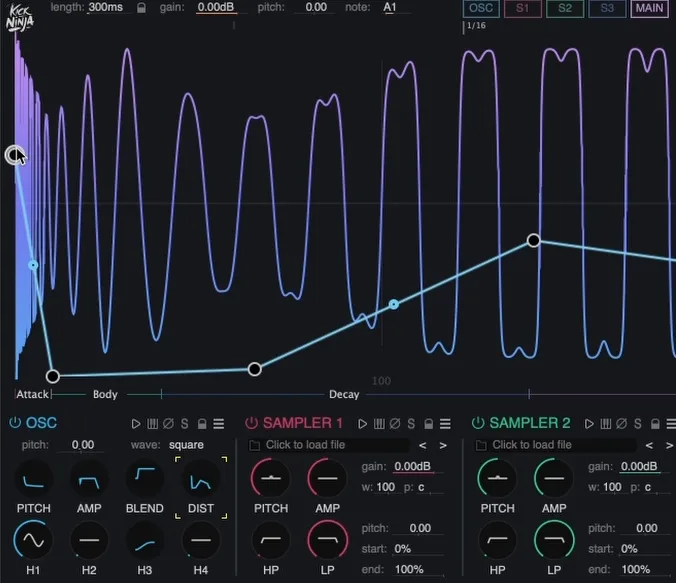This screenshot has width=676, height=583.
Task: Lock the Sampler 2 layer
Action: 655,424
